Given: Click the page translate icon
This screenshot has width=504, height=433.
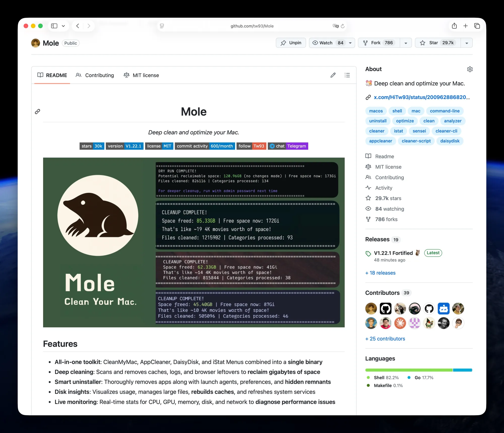Looking at the screenshot, I should [335, 26].
